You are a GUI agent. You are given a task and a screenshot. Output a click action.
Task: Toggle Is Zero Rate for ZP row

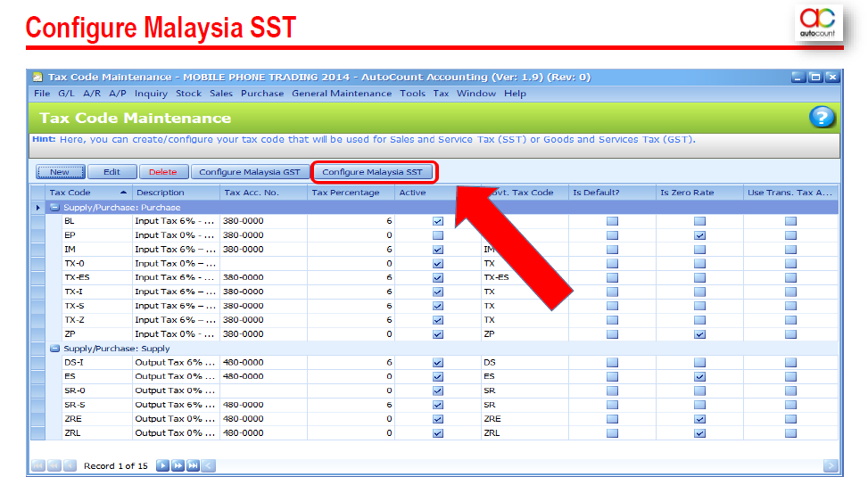(699, 334)
